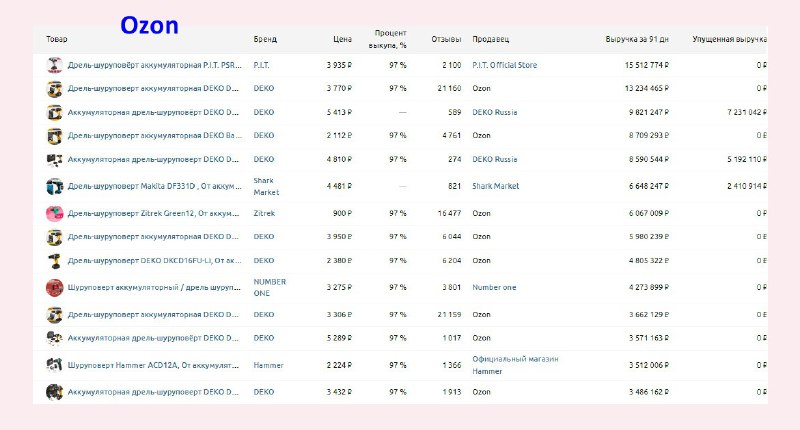
Task: Open product link Дрель-шуруповерт Makita DF331D
Action: (x=155, y=186)
